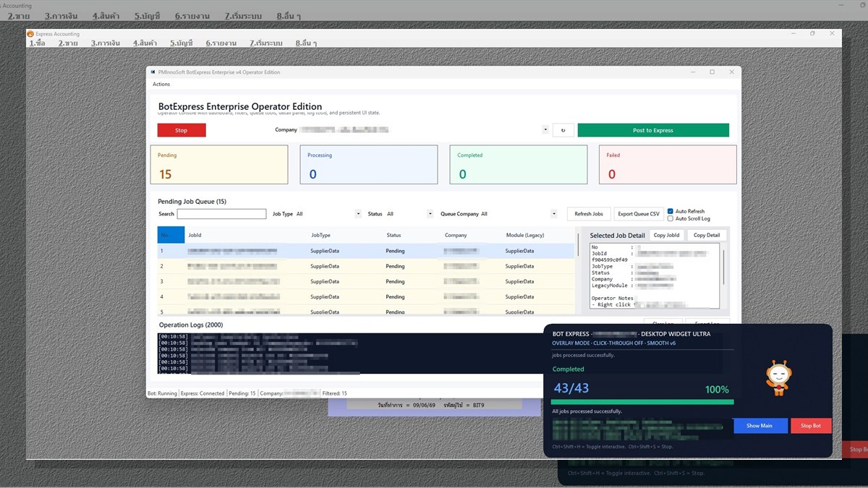868x488 pixels.
Task: Open 1.ซื้อ menu in Express Accounting window
Action: (37, 43)
